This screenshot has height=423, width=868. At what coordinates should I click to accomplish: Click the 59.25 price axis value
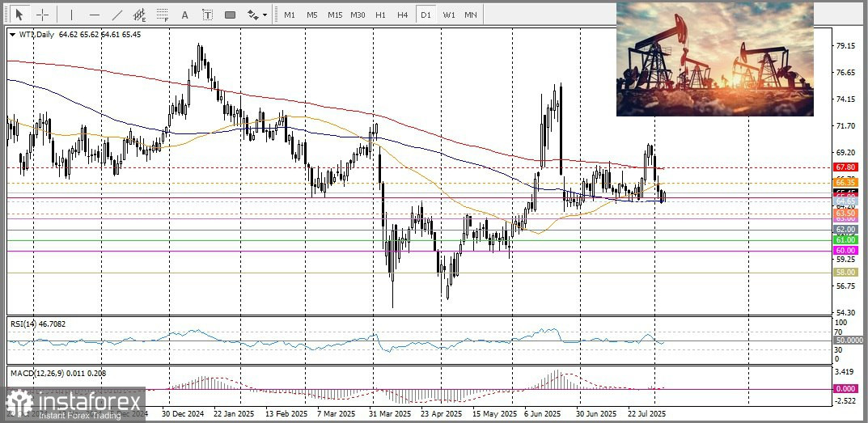[845, 259]
